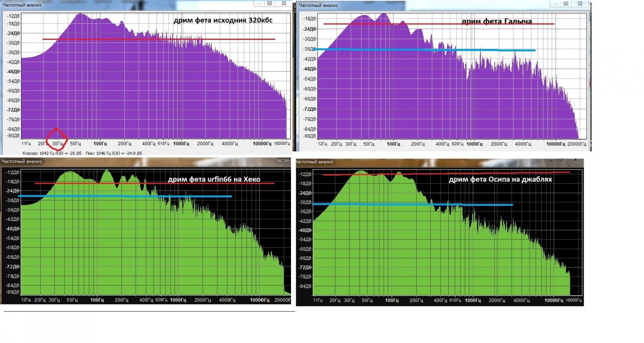
Task: Click '1000Гц' axis label in 'Осипа на джаблях' graph
Action: [x=473, y=300]
